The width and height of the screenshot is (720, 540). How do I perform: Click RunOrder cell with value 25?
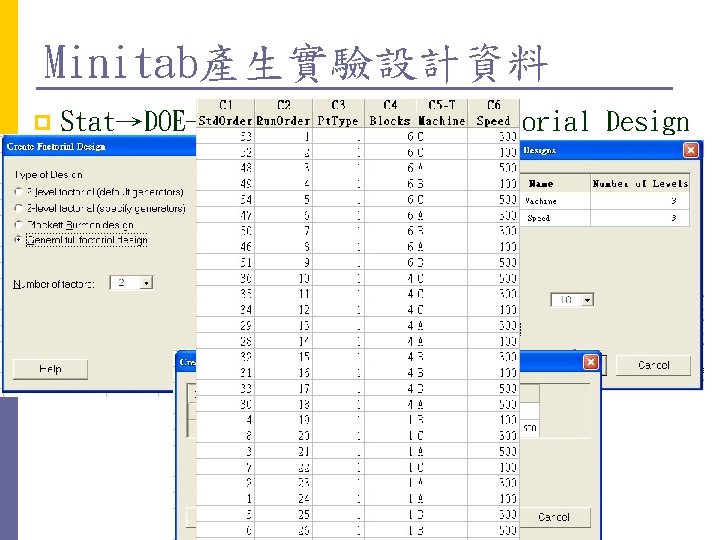(x=283, y=514)
